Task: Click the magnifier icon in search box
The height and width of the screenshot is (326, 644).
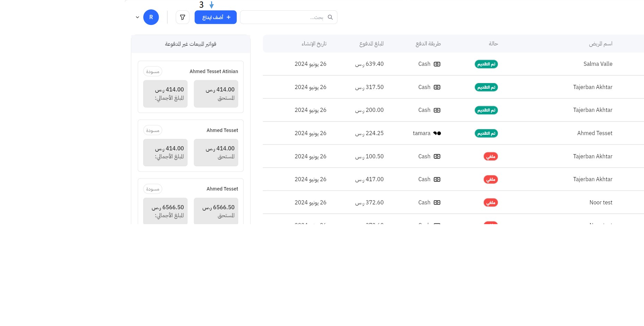Action: (330, 17)
